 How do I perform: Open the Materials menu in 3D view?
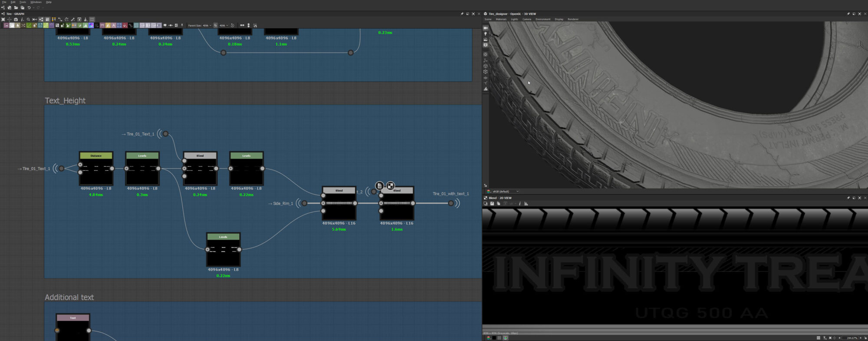click(x=501, y=19)
